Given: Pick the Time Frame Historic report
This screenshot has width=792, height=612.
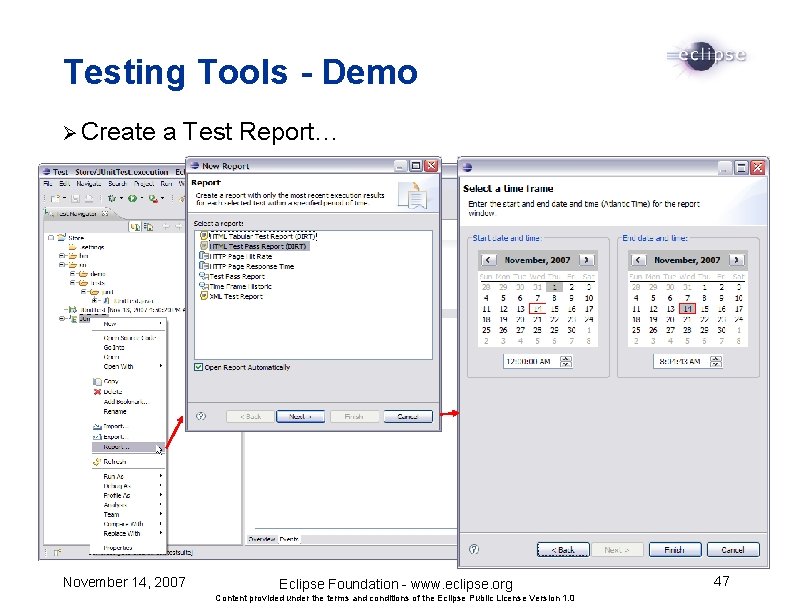Looking at the screenshot, I should pos(236,286).
